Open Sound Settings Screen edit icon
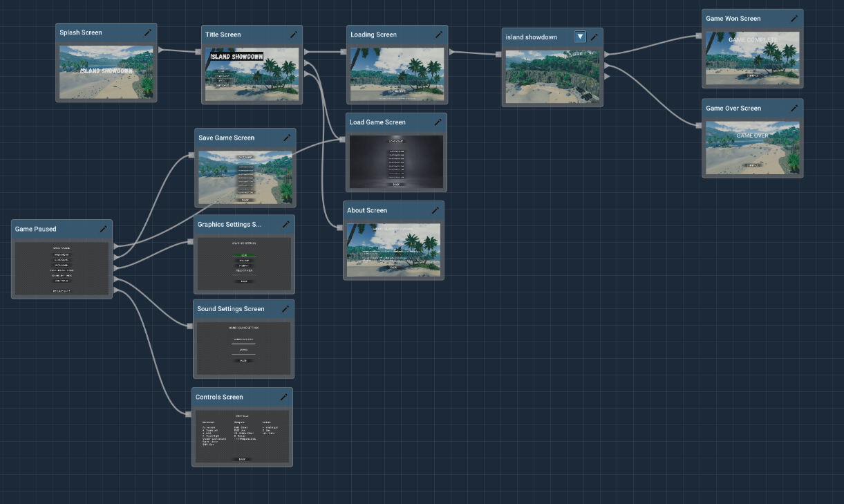Viewport: 844px width, 504px height. point(286,309)
